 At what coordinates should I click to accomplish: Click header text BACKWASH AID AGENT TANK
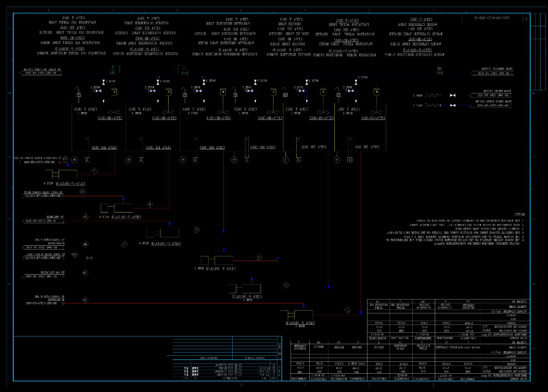[x=72, y=23]
